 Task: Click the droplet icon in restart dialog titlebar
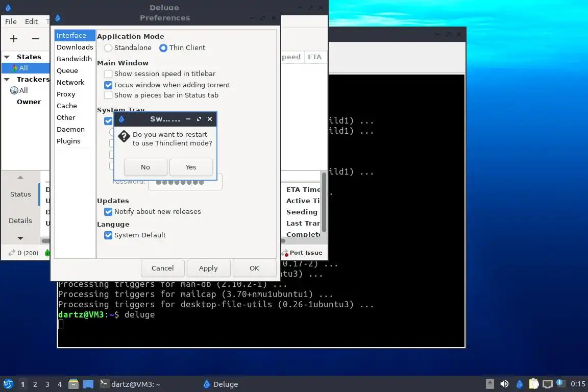[x=121, y=119]
